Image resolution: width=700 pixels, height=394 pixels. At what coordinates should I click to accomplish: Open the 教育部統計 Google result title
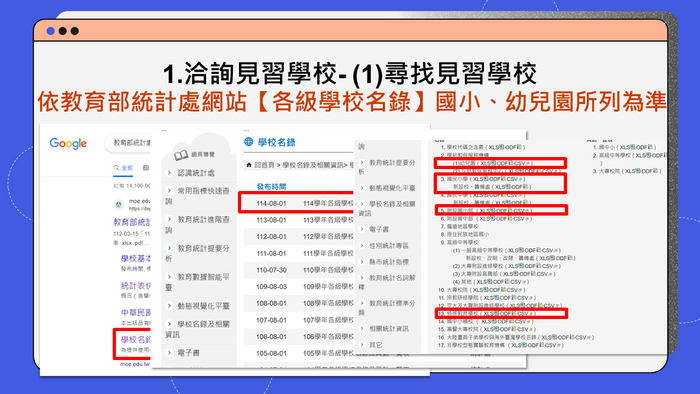132,222
